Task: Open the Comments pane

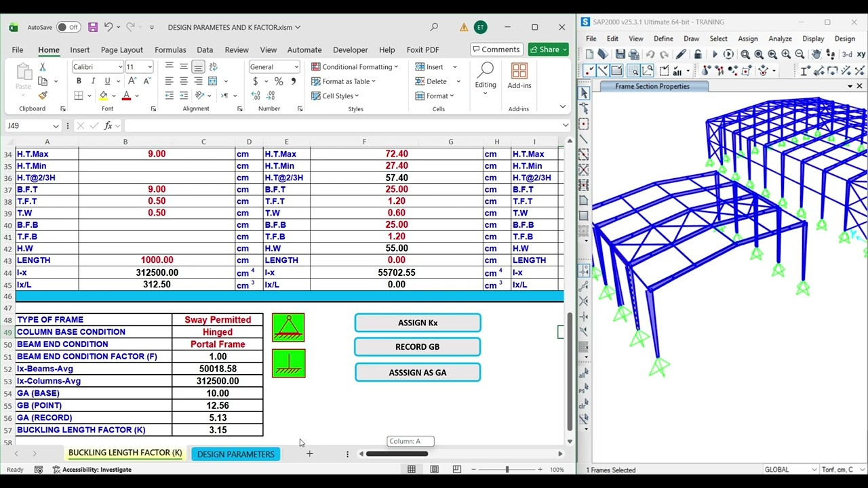Action: pyautogui.click(x=496, y=49)
